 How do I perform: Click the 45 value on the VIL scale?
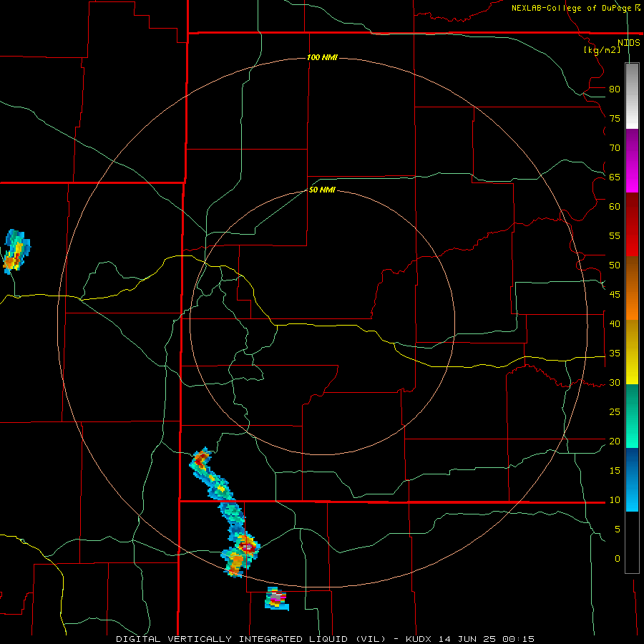point(615,295)
